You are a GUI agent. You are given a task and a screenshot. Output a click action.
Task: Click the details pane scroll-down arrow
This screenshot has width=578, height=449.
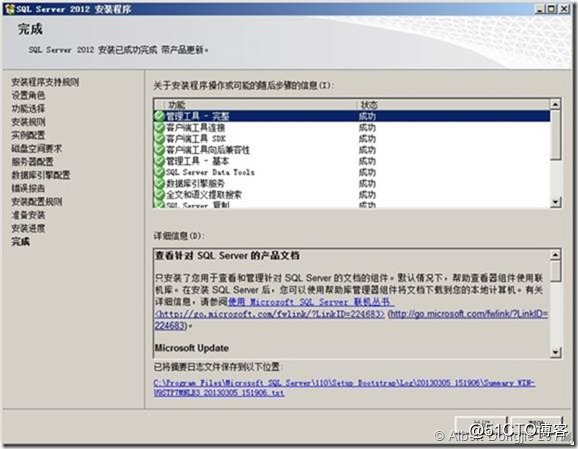click(555, 352)
